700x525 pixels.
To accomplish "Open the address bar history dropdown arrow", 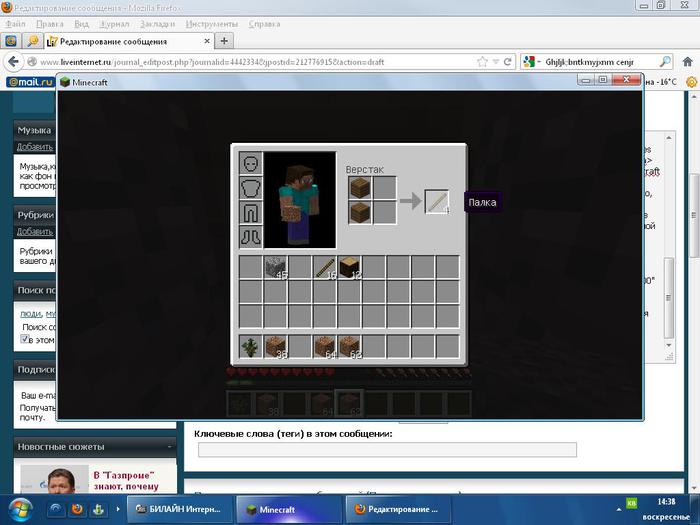I will pyautogui.click(x=496, y=62).
